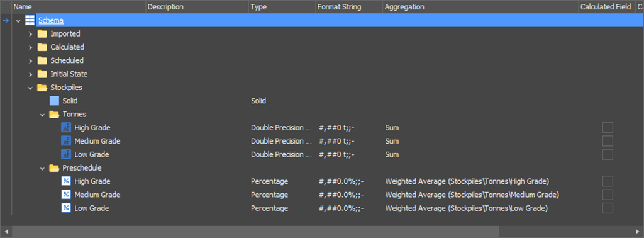Click the Preschedule Medium Grade percentage icon
Viewport: 644px width, 238px height.
point(65,195)
